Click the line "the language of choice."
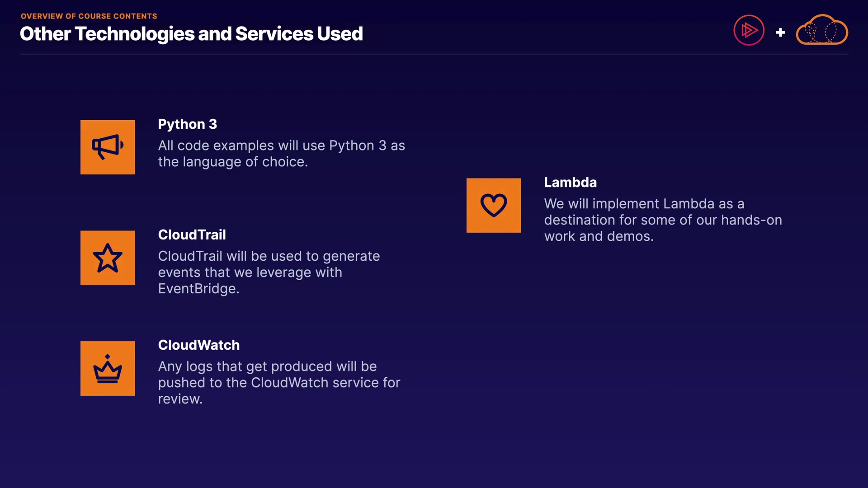868x488 pixels. pos(233,162)
